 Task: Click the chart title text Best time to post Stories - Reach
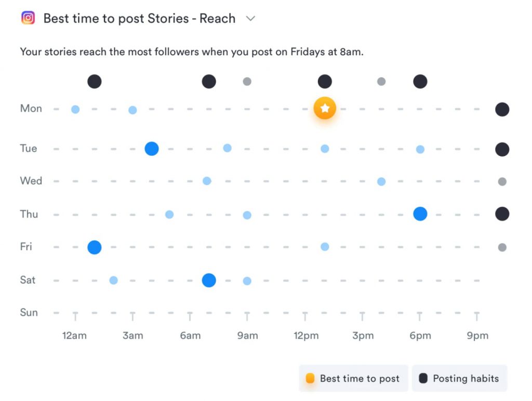139,19
